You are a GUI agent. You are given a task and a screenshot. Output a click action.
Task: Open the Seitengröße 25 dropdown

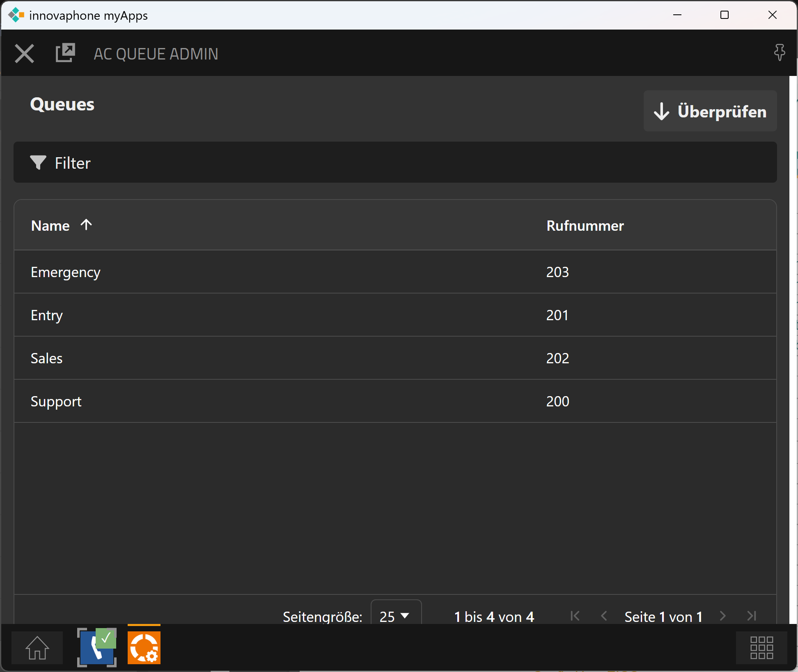pos(395,616)
